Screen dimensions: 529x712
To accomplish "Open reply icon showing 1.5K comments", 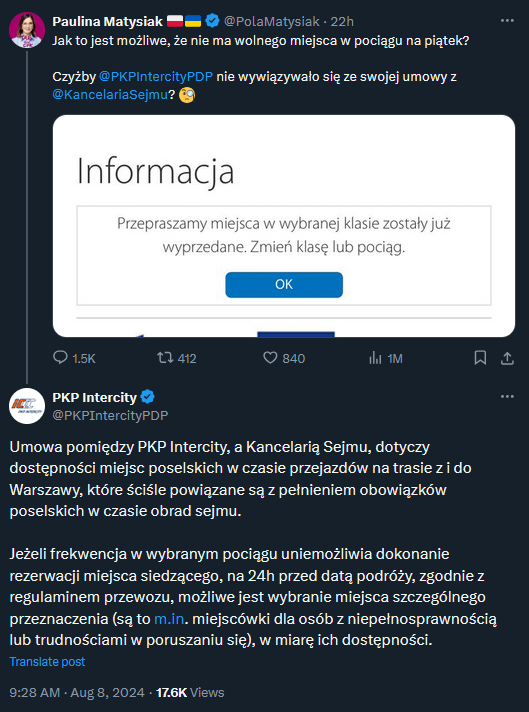I will 60,358.
